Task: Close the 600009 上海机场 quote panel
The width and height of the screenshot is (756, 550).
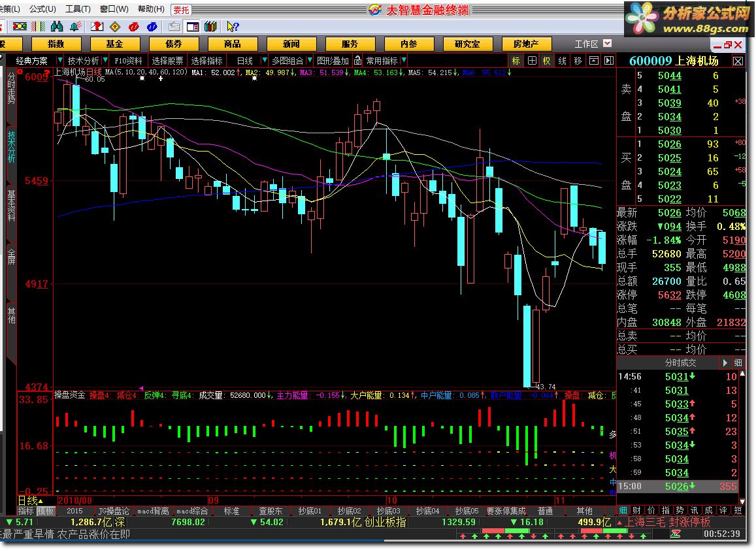Action: [738, 61]
